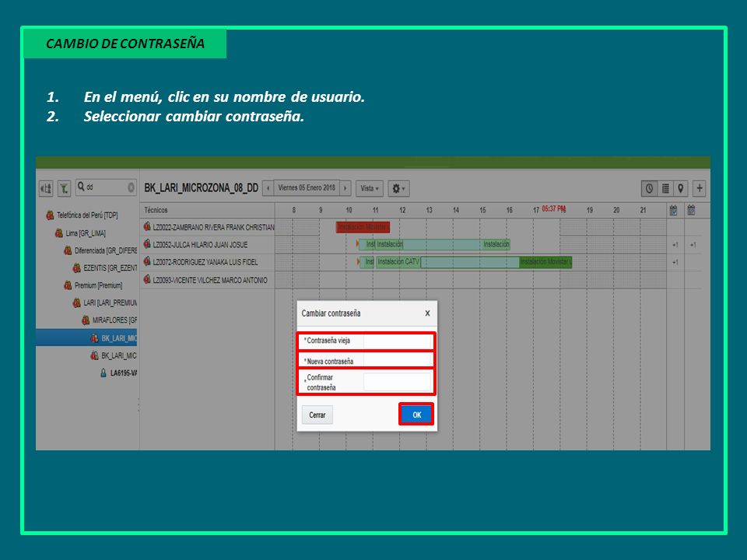Click the calendar icon with checkmark column header
The image size is (747, 560).
tap(673, 210)
